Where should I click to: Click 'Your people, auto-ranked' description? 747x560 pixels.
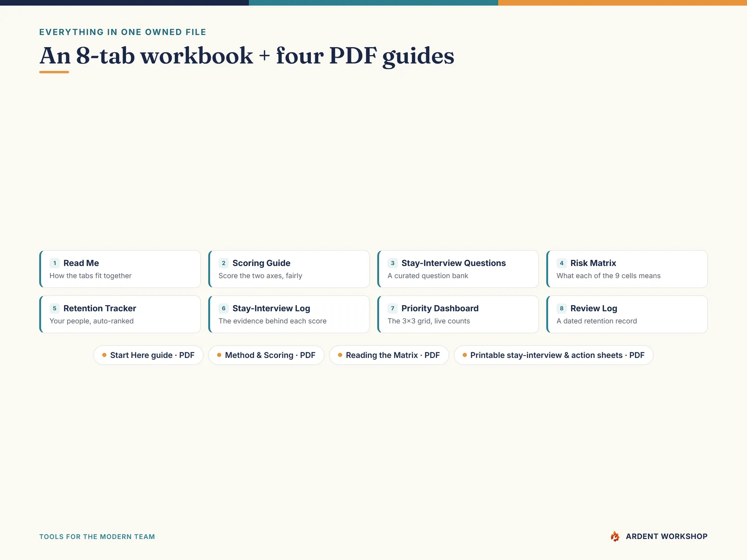[92, 321]
